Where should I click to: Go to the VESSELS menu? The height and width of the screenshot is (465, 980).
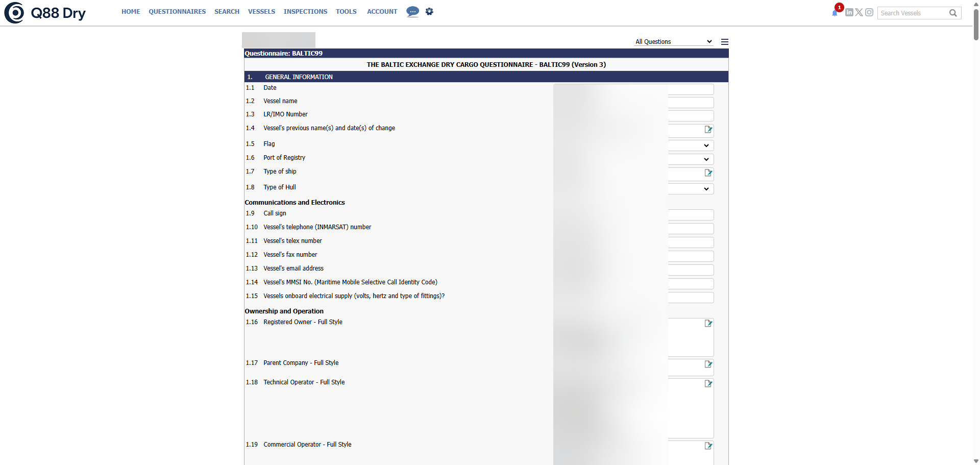tap(261, 11)
